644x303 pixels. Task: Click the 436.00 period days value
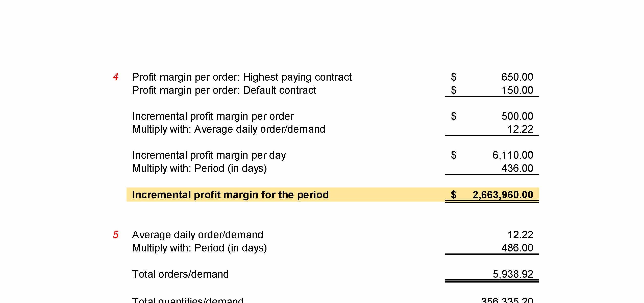coord(517,168)
